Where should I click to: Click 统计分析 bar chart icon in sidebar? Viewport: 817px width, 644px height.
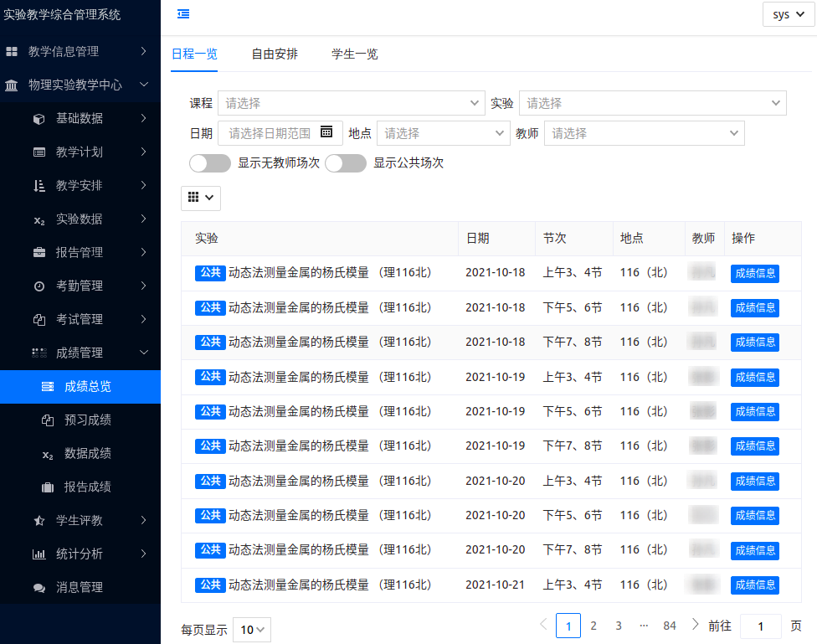pyautogui.click(x=39, y=554)
